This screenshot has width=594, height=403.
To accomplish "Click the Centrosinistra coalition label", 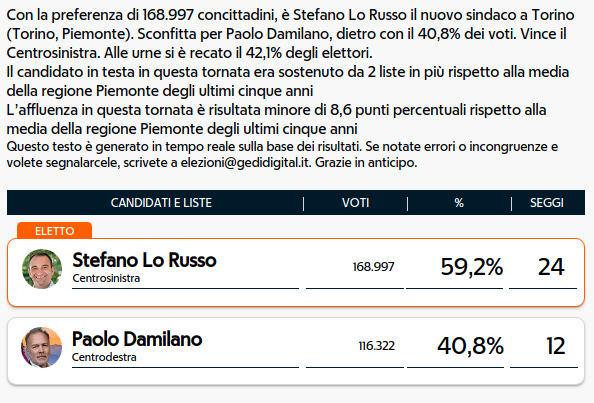I will coord(106,278).
